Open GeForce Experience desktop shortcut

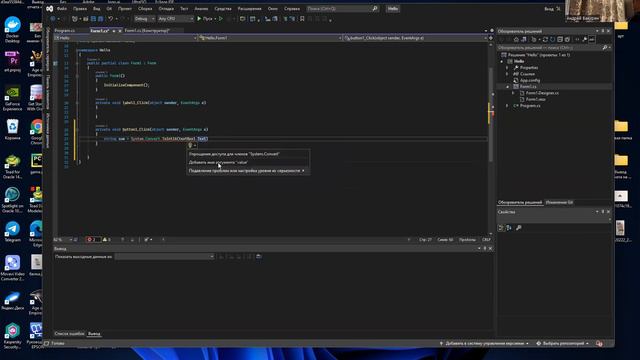pos(12,98)
